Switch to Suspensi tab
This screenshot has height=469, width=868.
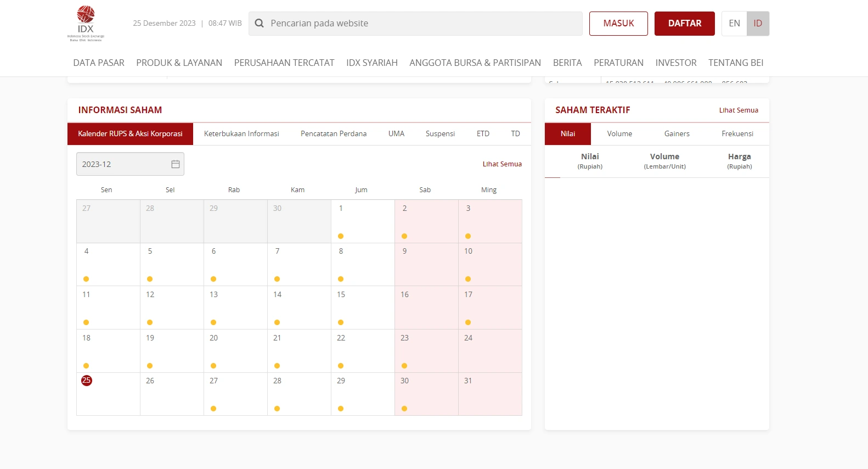[x=440, y=134]
